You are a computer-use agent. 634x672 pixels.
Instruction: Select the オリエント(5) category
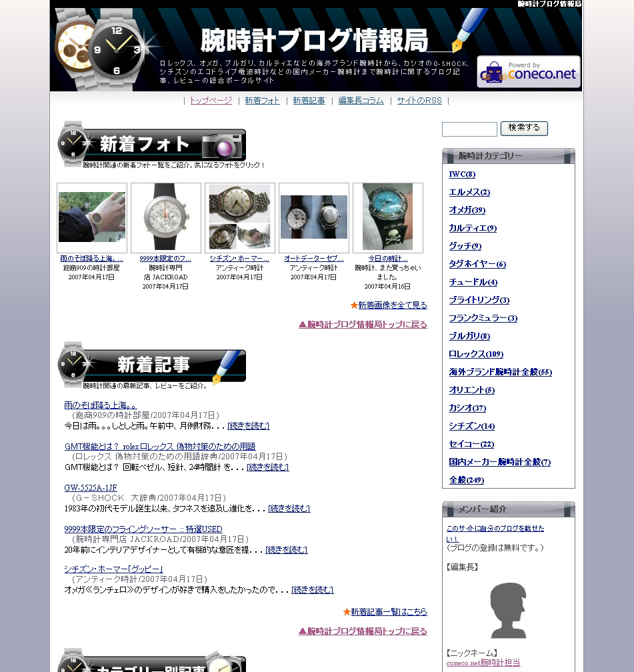tap(472, 390)
